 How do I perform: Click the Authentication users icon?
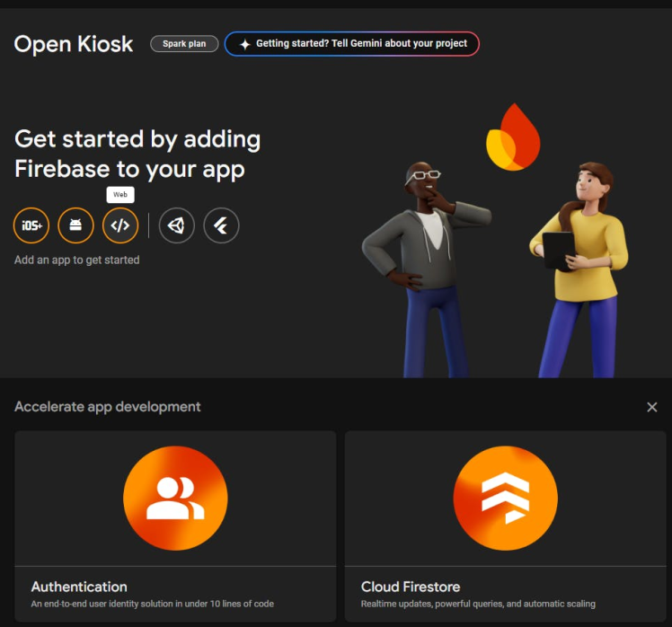tap(175, 498)
